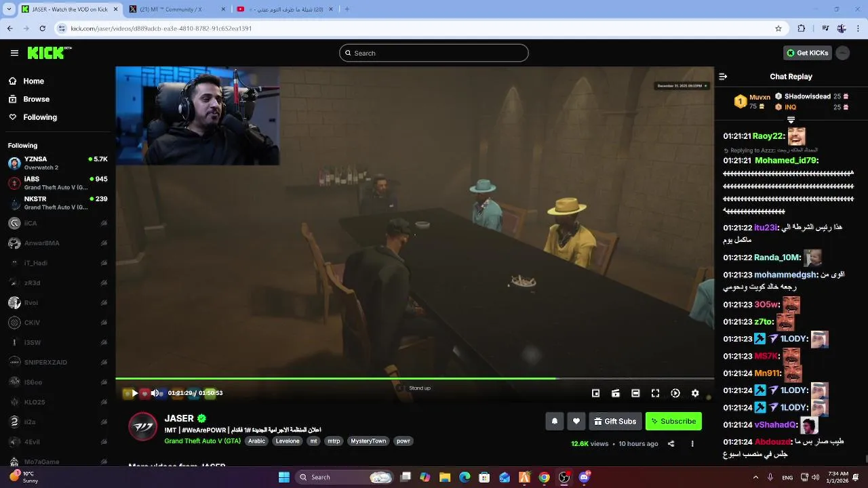This screenshot has width=868, height=488.
Task: Click username Mohamed_id79 in chat
Action: pos(786,161)
